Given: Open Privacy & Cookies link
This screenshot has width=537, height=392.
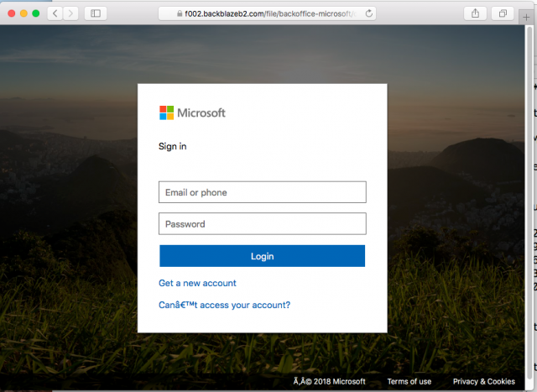Looking at the screenshot, I should point(483,381).
